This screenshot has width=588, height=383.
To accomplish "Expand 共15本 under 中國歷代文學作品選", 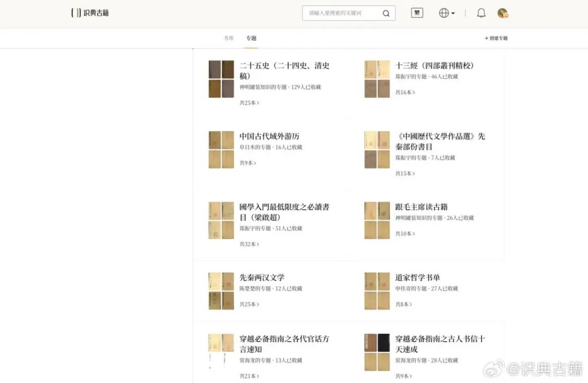I will point(405,173).
